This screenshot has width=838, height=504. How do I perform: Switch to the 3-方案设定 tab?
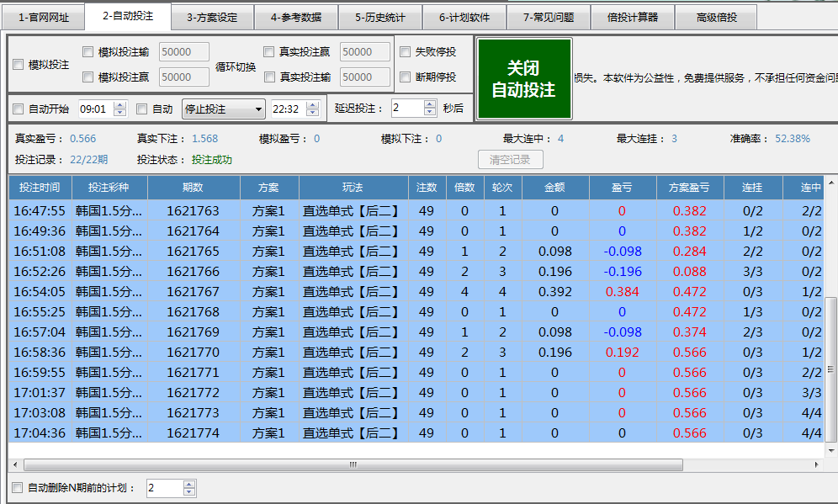pos(211,16)
